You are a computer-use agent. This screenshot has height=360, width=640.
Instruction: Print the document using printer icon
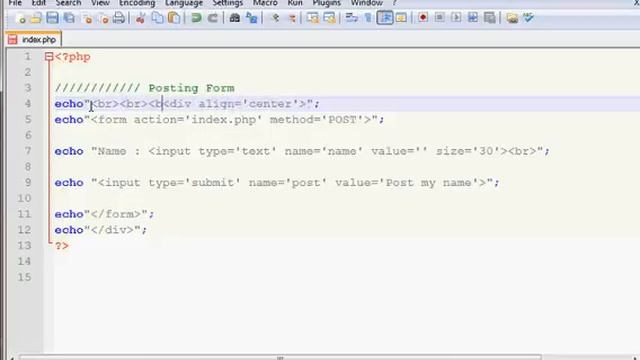[119, 18]
